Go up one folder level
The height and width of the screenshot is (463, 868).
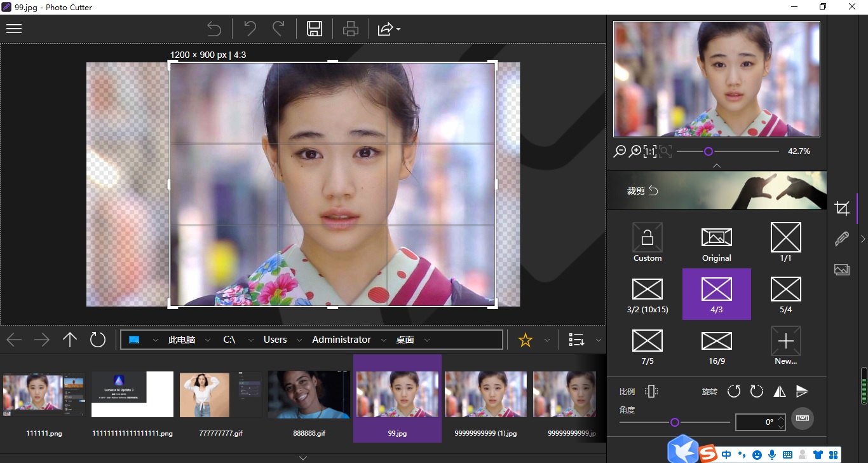pyautogui.click(x=70, y=340)
